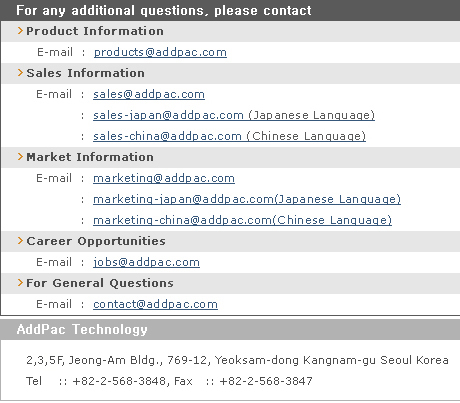Click the orange arrow beside Sales Information
Image resolution: width=460 pixels, height=403 pixels.
point(20,73)
